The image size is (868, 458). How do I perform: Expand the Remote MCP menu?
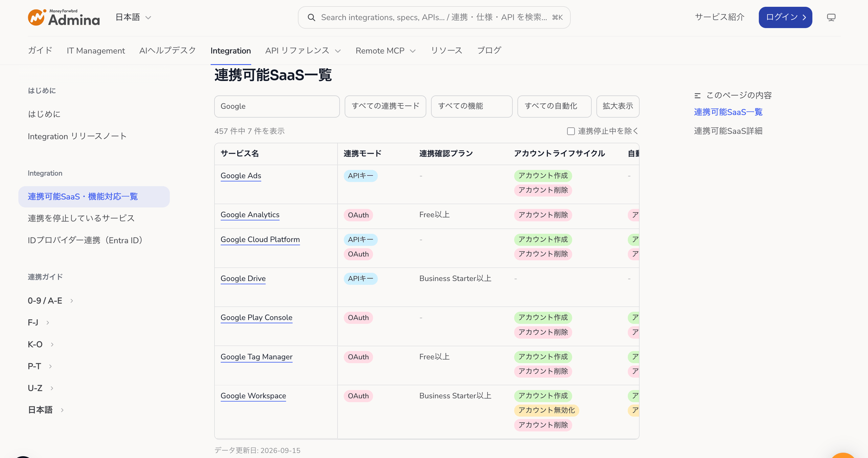pyautogui.click(x=386, y=51)
